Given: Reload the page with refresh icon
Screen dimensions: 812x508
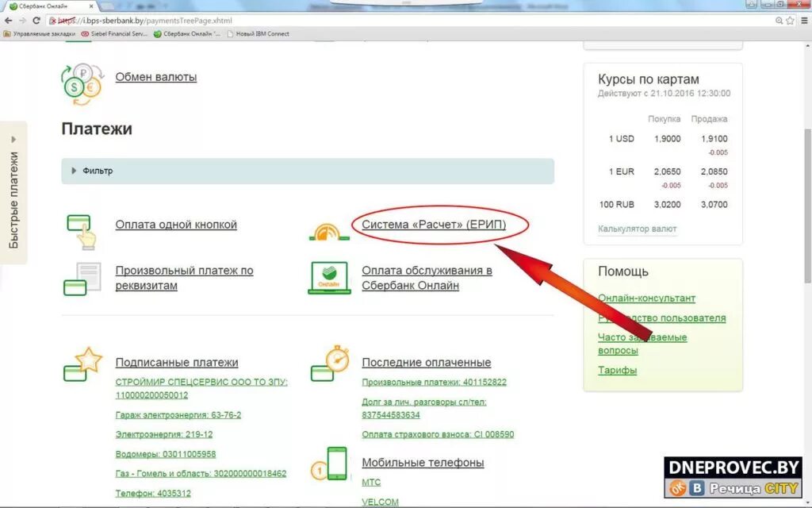Looking at the screenshot, I should point(36,21).
